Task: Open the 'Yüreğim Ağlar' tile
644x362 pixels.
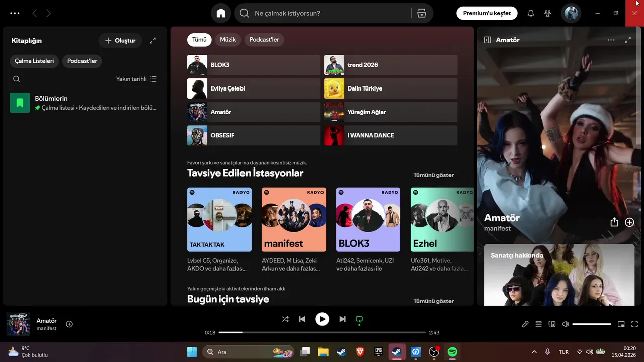Action: [x=390, y=112]
